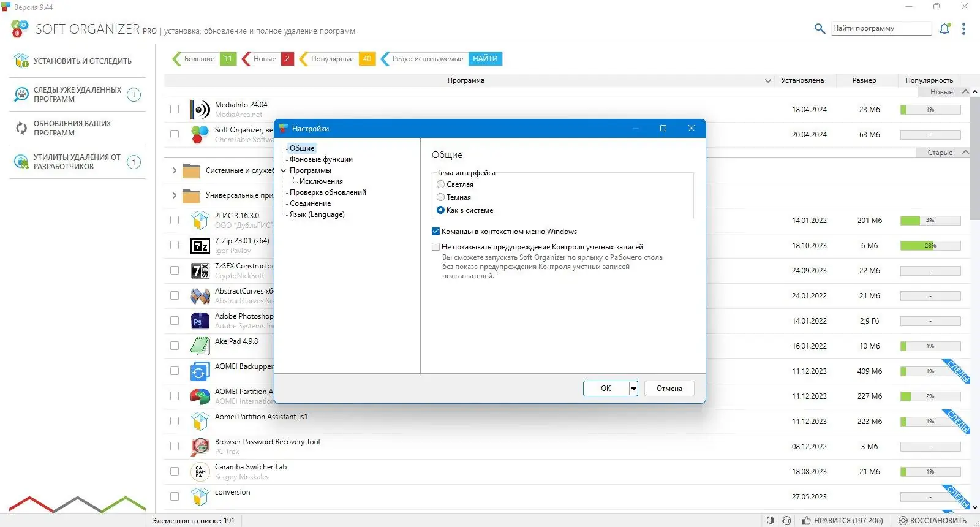Select the 'Темная' theme radio button
Viewport: 980px width, 527px height.
point(440,197)
